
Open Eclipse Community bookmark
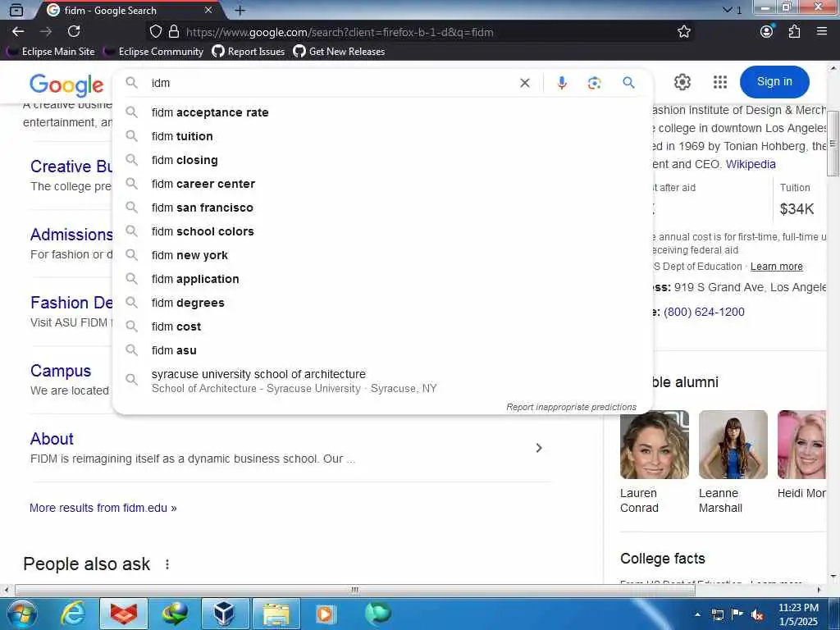tap(154, 52)
